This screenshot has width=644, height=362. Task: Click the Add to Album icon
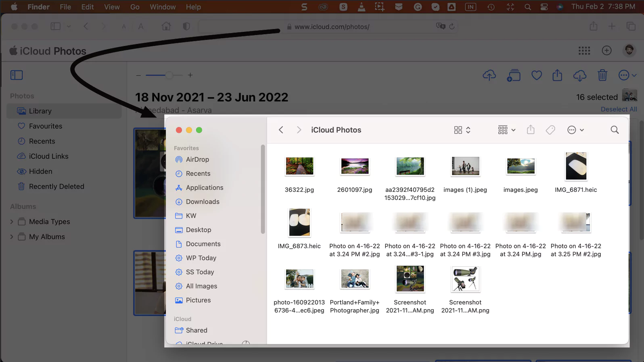(x=513, y=75)
